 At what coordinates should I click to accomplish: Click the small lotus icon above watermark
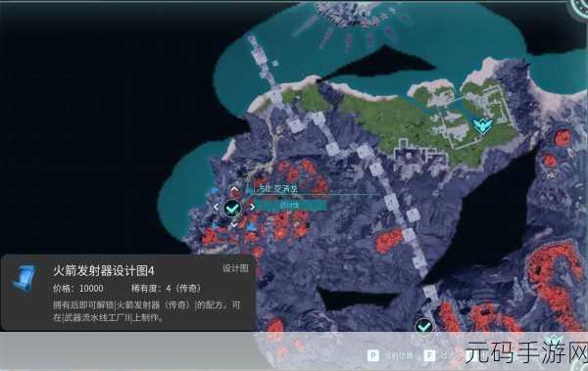[x=553, y=339]
